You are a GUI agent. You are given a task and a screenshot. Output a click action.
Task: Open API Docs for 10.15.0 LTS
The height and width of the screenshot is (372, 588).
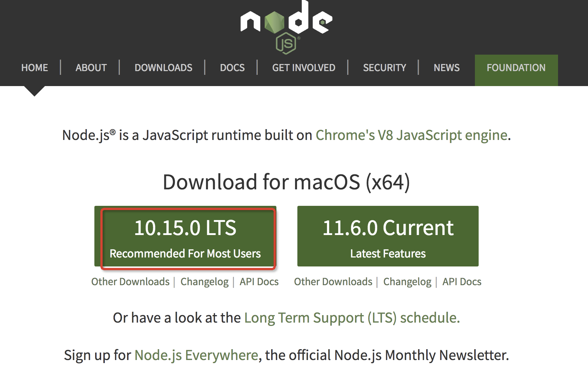tap(259, 282)
